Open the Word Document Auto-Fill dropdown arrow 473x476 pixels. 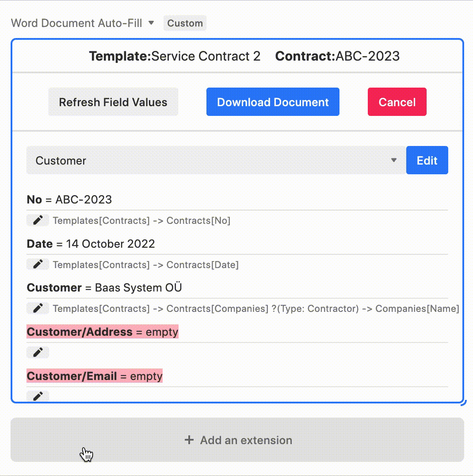[151, 23]
